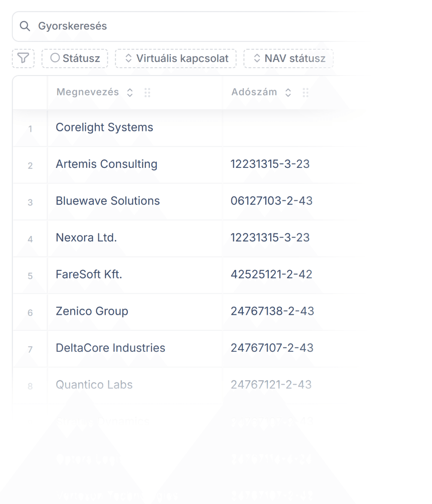Click tax number 42525121-2-42

click(x=271, y=274)
